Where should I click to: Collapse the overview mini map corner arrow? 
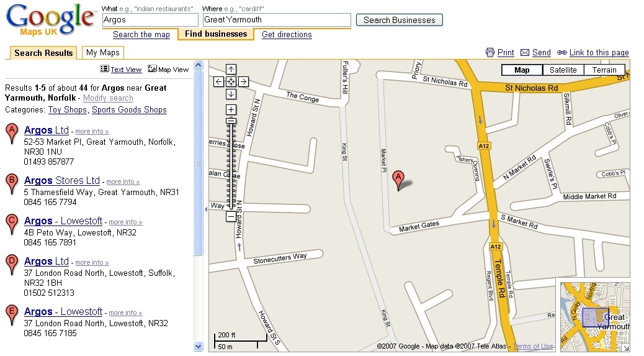625,347
